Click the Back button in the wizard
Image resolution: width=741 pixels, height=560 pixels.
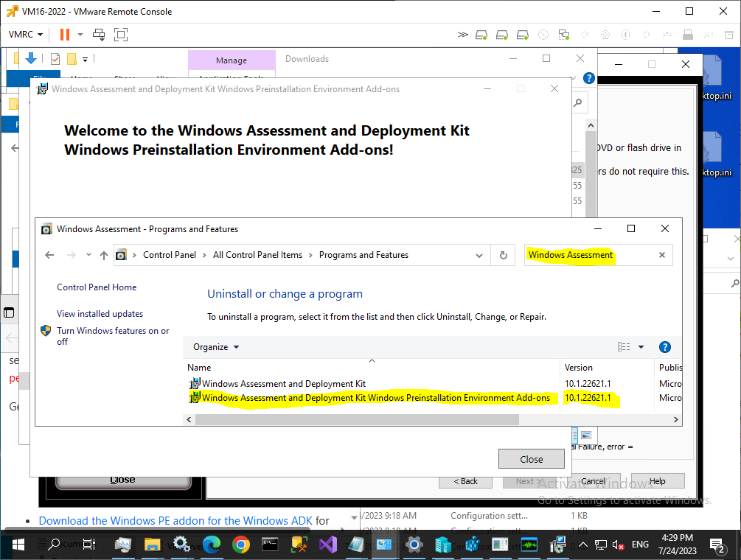click(x=465, y=481)
